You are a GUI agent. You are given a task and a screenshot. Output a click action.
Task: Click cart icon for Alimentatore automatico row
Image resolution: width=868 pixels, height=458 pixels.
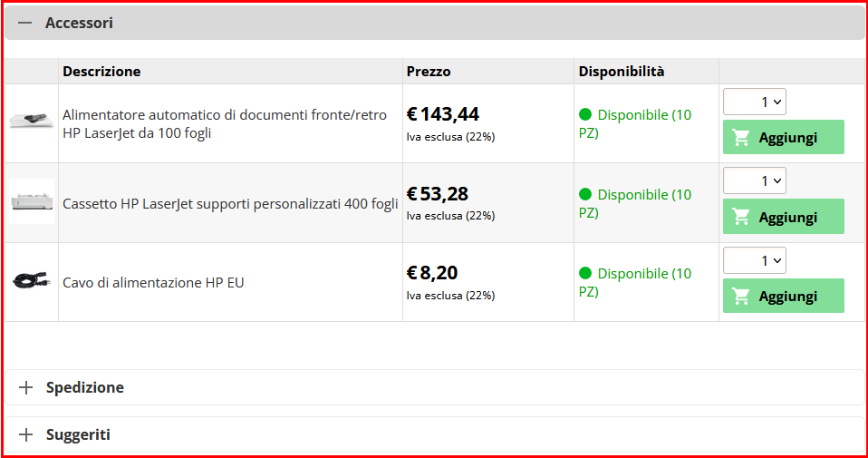(x=740, y=137)
